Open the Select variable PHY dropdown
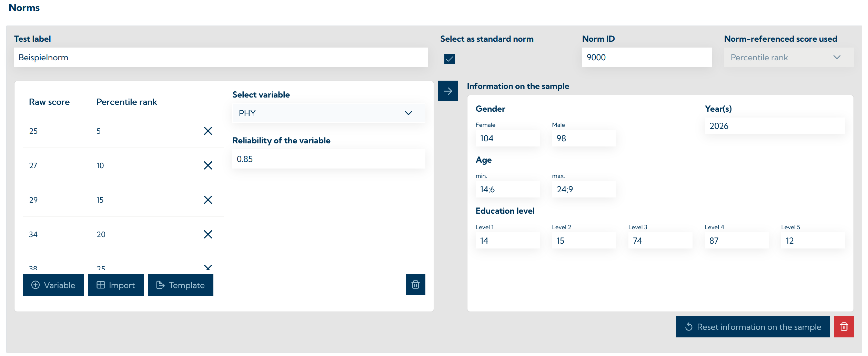 [x=329, y=113]
